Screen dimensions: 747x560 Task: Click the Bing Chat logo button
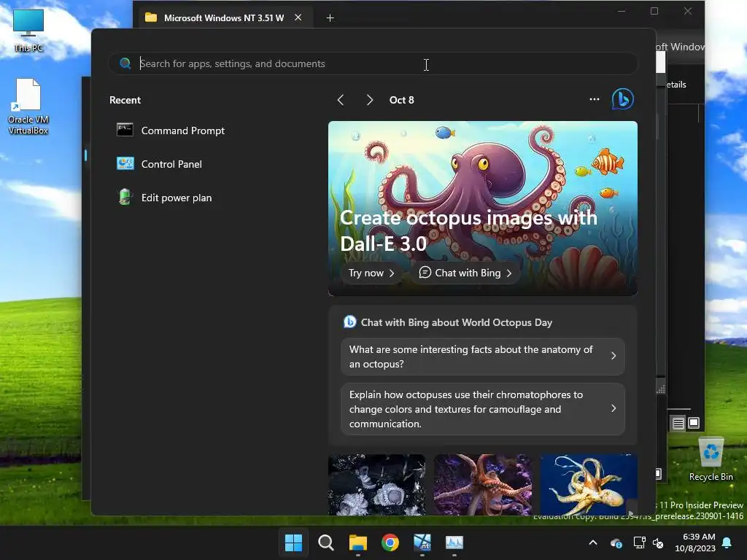click(x=623, y=99)
